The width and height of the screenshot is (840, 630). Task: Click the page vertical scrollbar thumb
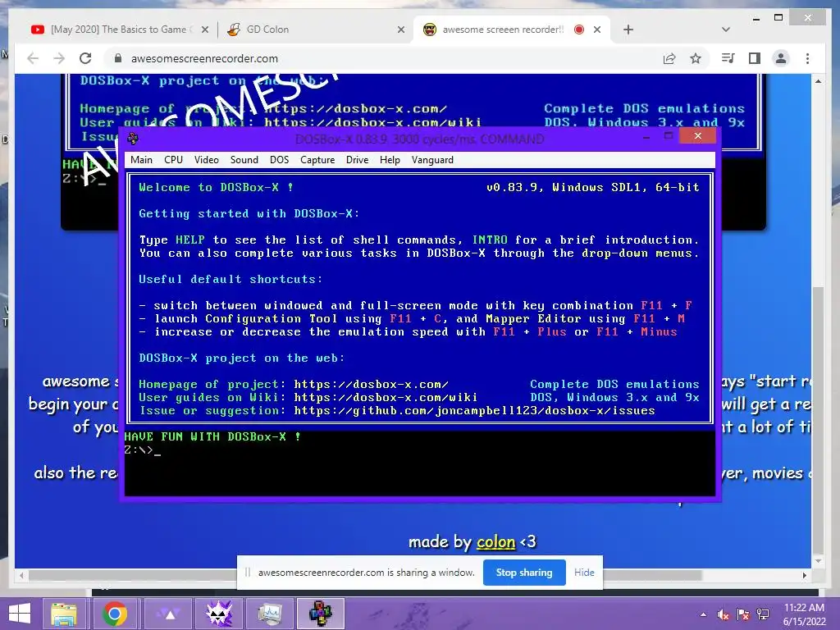click(818, 421)
